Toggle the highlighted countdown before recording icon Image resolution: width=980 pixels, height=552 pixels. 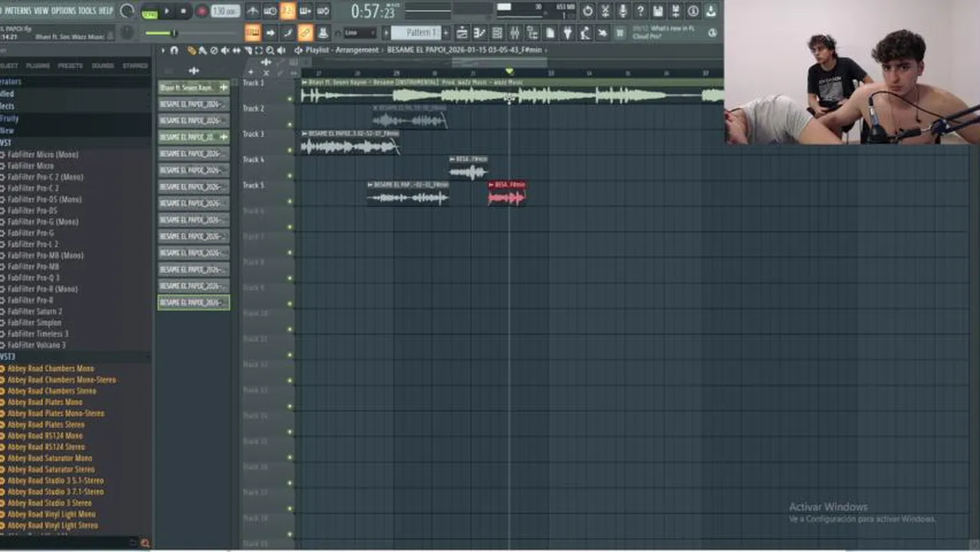(288, 11)
